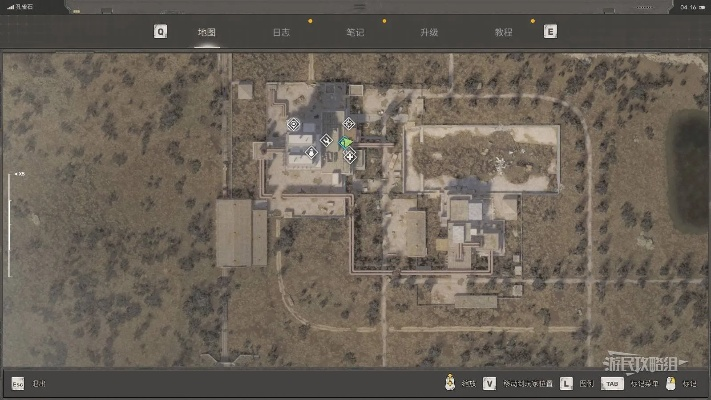Screen dimensions: 711x400
Task: Click the mouse zoom hint icon
Action: pyautogui.click(x=452, y=382)
